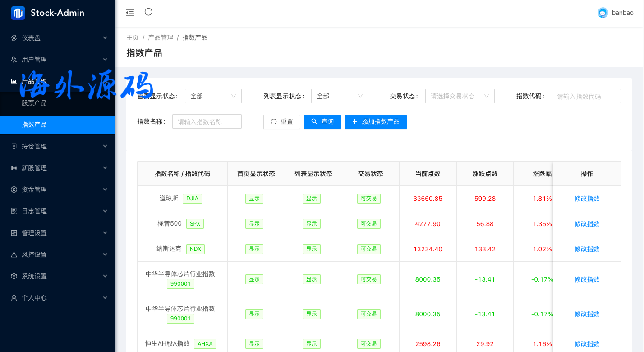Click the 添加指数产品 button
The height and width of the screenshot is (352, 644).
(x=375, y=122)
